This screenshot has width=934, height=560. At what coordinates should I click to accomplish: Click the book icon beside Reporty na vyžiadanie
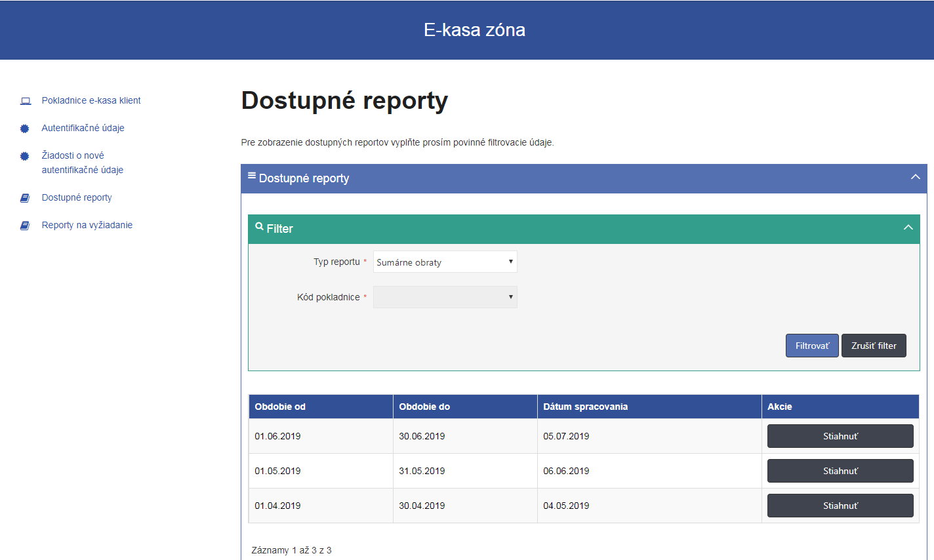coord(25,226)
